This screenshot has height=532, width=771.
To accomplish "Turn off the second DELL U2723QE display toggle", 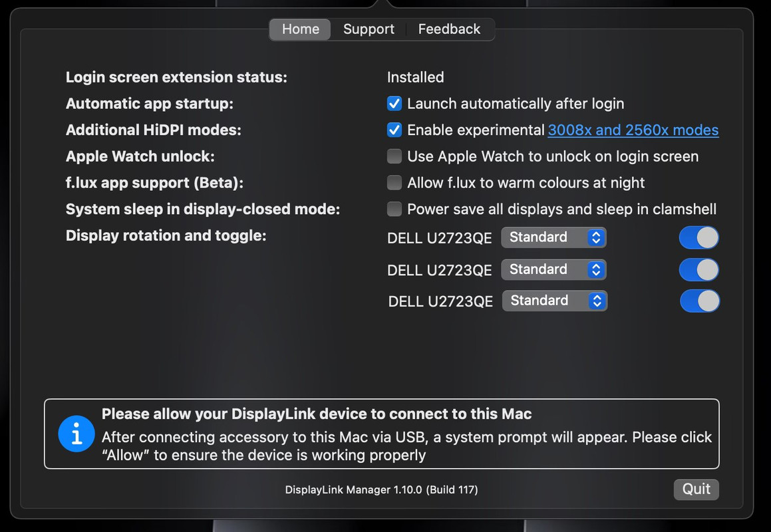I will tap(698, 270).
